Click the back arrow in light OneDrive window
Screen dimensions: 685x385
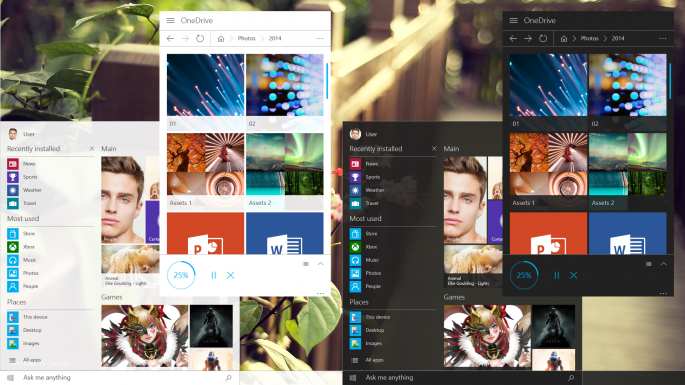(x=170, y=38)
